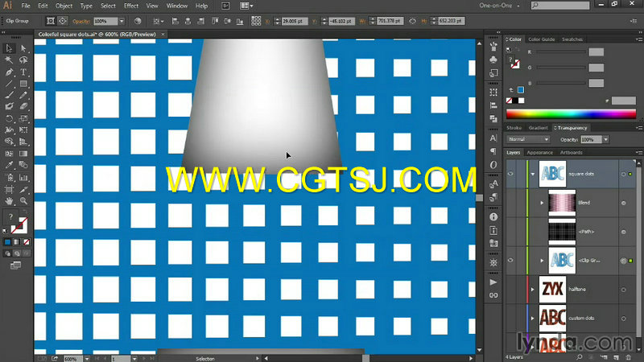Expand the Clip Group sublayer
644x362 pixels.
tap(542, 261)
